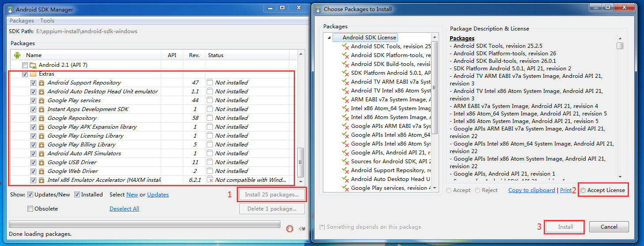The height and width of the screenshot is (246, 644).
Task: Click the Print link
Action: coord(566,190)
